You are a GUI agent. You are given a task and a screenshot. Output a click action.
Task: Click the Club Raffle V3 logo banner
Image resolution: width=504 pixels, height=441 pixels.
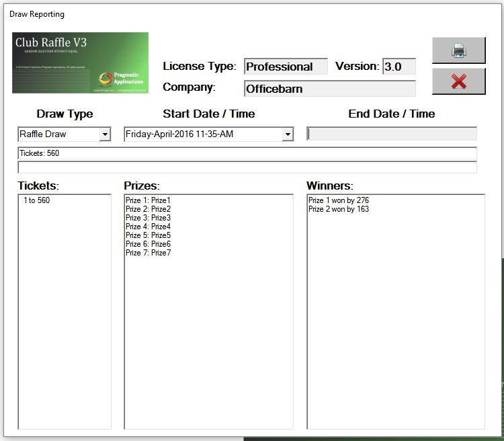[x=80, y=63]
